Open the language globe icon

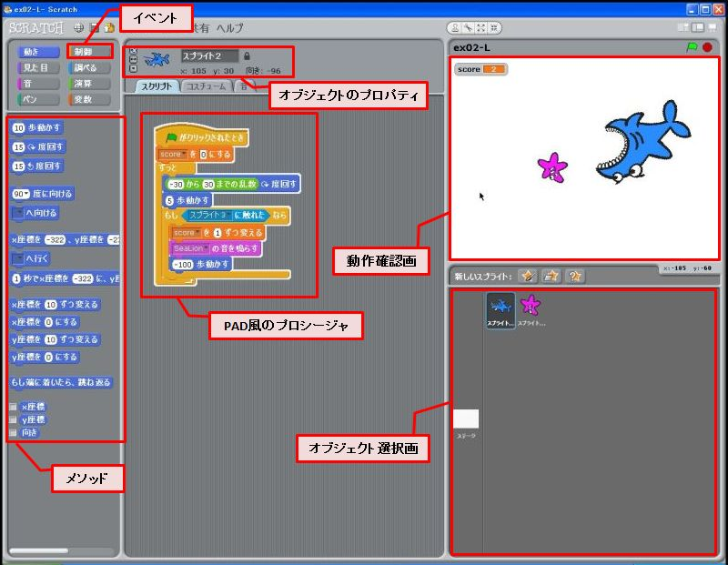point(79,28)
